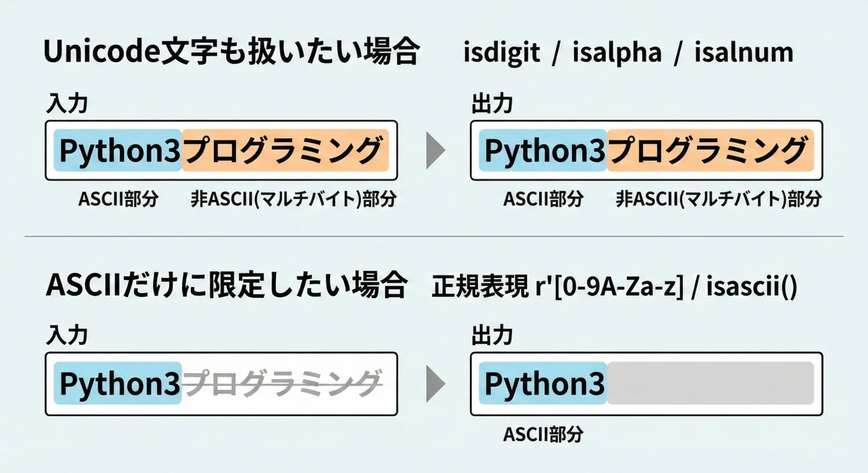Click blue Python3 highlight in the top output box
The height and width of the screenshot is (473, 868).
(x=543, y=150)
